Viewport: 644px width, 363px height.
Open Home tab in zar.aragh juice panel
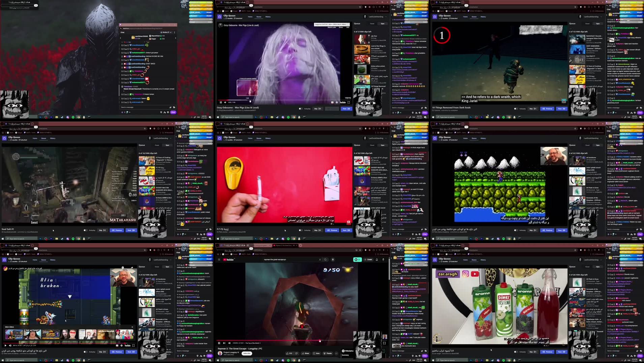pos(465,260)
